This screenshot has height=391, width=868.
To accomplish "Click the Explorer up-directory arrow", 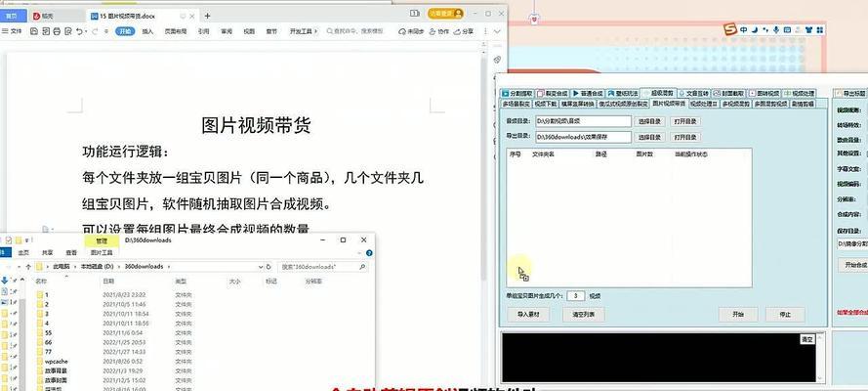I will pos(28,267).
